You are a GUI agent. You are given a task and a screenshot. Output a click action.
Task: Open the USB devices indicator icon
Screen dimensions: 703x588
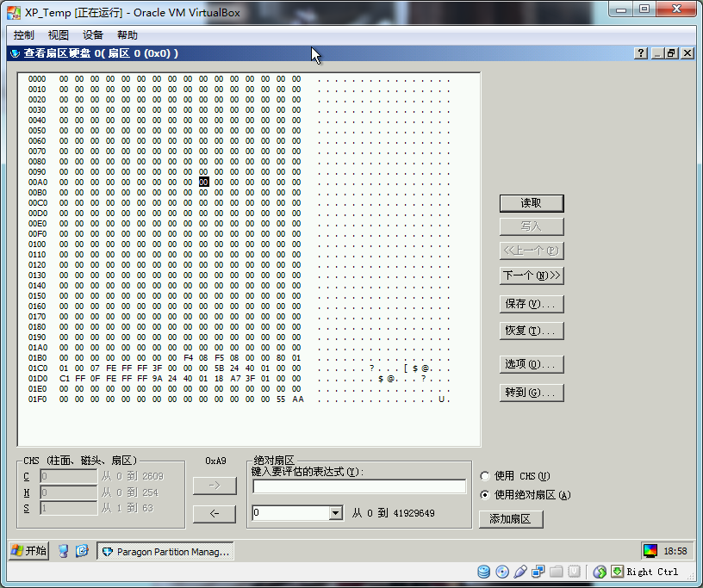point(520,572)
